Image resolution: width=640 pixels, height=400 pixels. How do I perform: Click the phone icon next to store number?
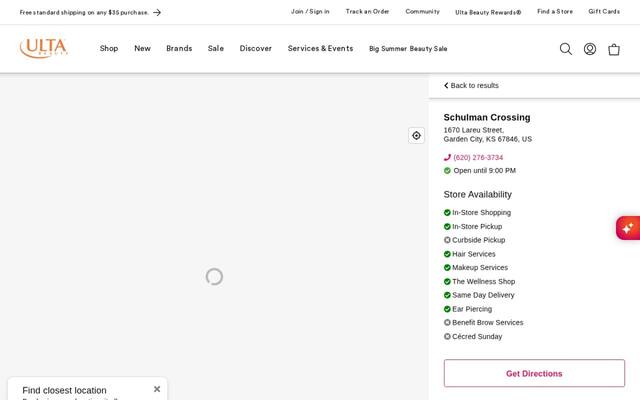447,158
